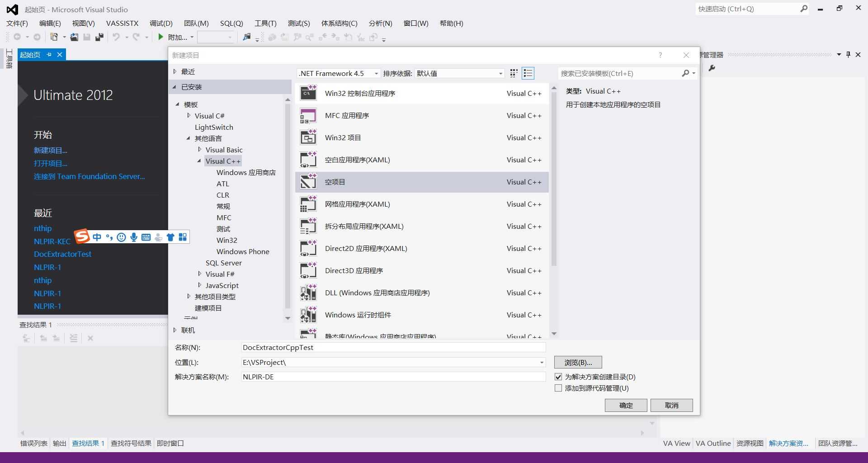Open the Location path dropdown
This screenshot has width=868, height=463.
(542, 363)
